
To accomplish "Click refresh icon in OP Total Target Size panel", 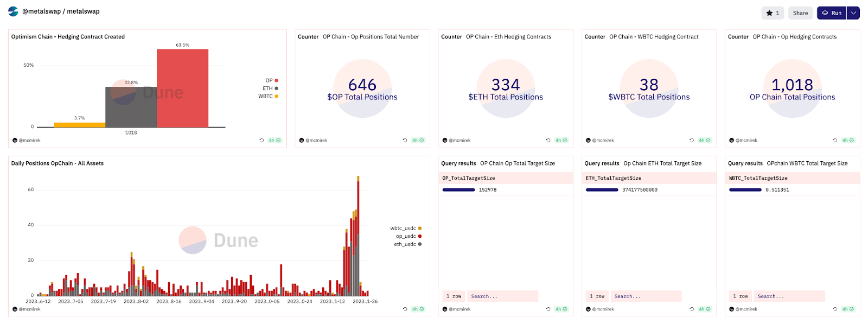I will pyautogui.click(x=548, y=309).
